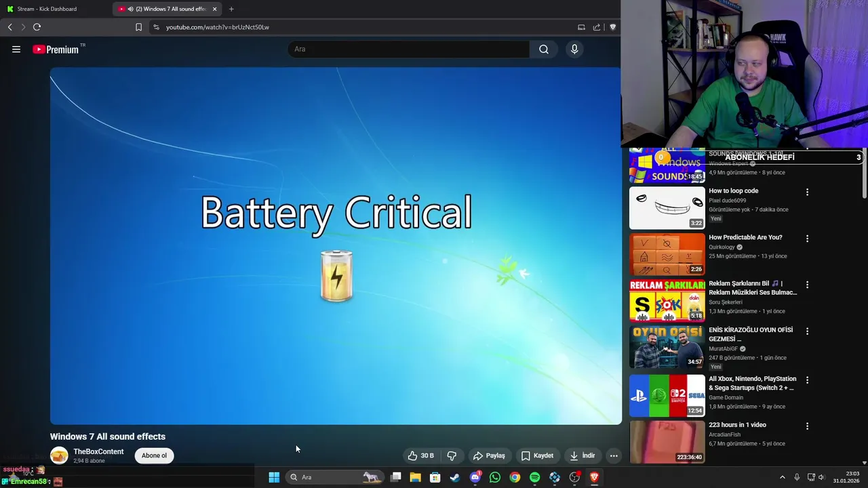Download video with İndir button

(x=583, y=455)
